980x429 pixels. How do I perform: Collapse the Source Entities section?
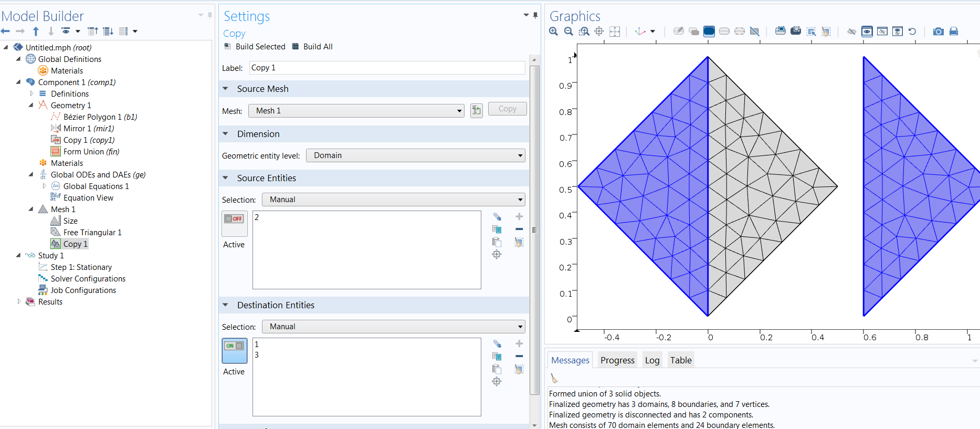coord(225,178)
